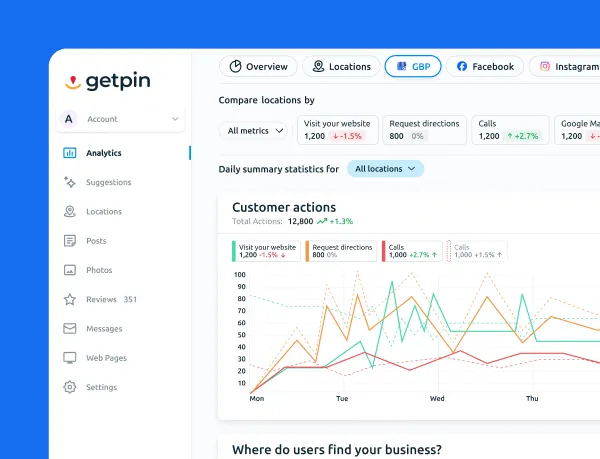Click the Overview pie chart icon
The width and height of the screenshot is (600, 459).
tap(235, 67)
